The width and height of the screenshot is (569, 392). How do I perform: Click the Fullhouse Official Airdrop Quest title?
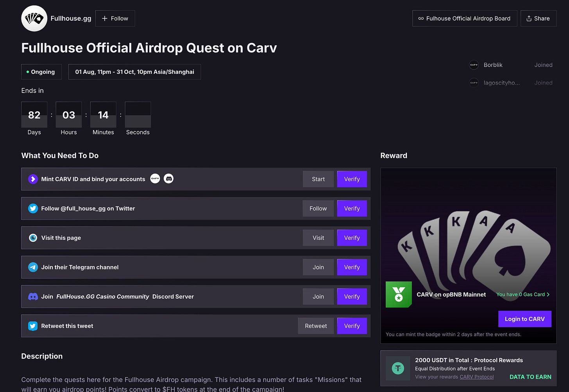click(149, 48)
